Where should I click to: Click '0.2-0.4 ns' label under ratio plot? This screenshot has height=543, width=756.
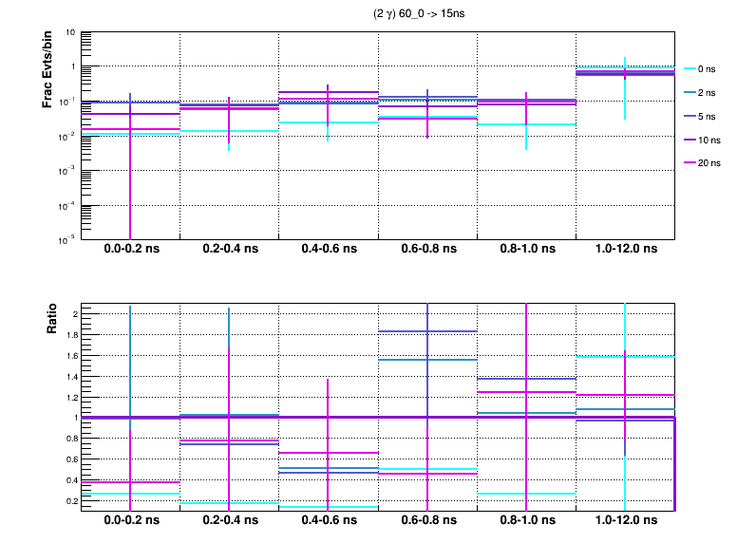coord(228,521)
